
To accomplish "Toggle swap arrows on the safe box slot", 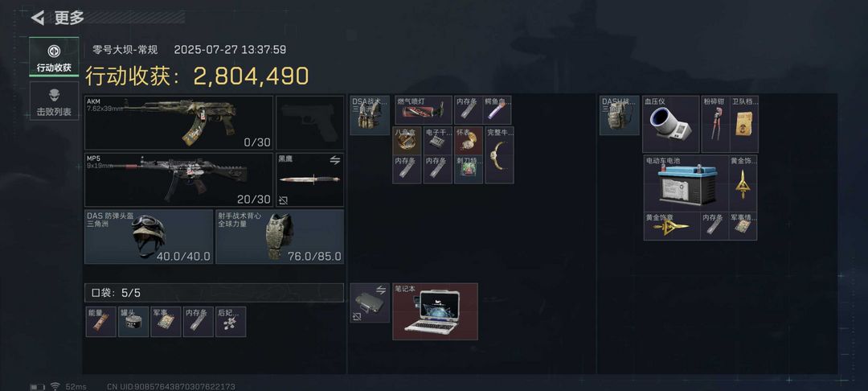I will tap(380, 290).
